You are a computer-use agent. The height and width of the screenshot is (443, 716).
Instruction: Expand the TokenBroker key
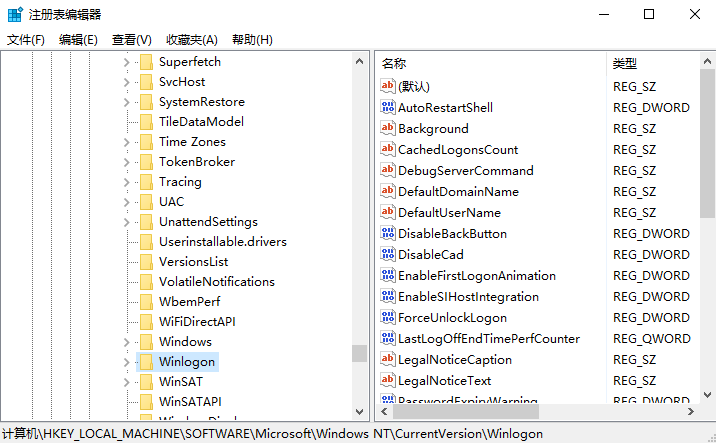coord(126,162)
